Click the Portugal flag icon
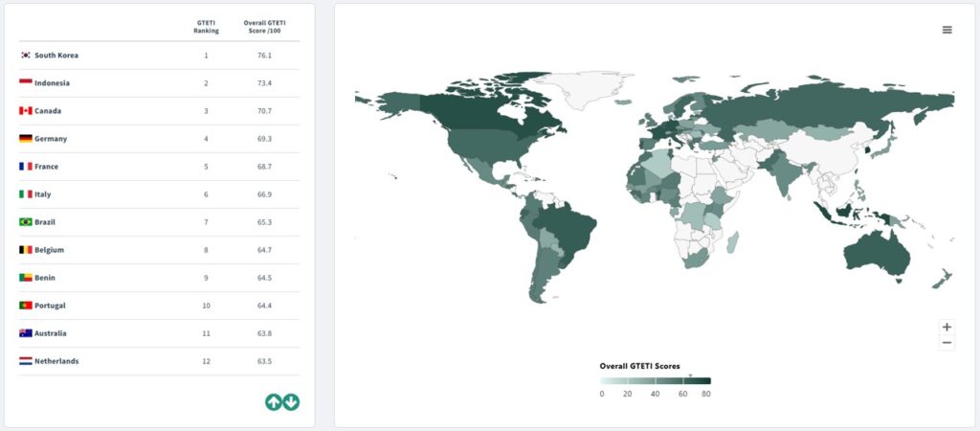980x431 pixels. coord(26,306)
